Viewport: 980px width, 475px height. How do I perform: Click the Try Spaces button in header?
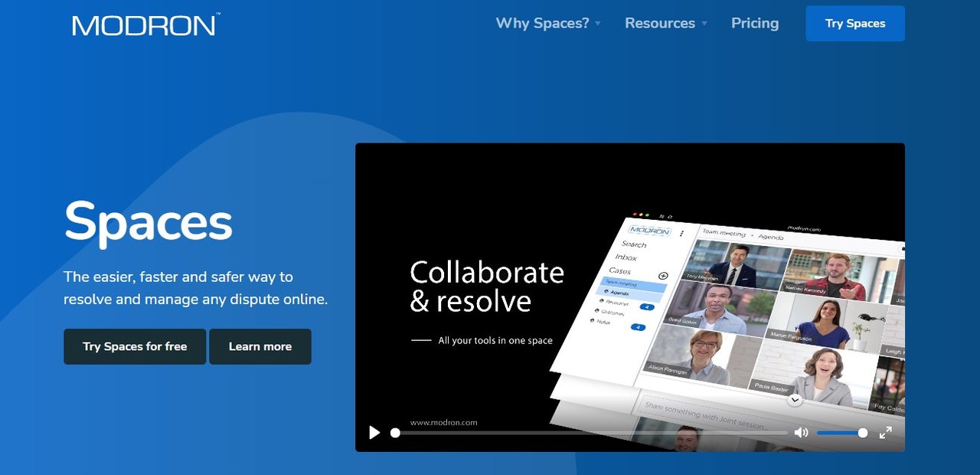click(x=855, y=24)
